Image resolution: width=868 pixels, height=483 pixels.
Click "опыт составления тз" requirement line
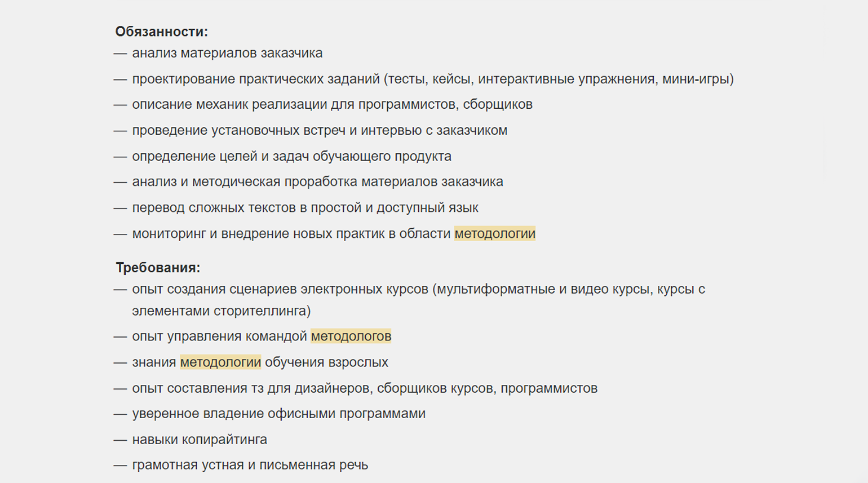coord(365,388)
